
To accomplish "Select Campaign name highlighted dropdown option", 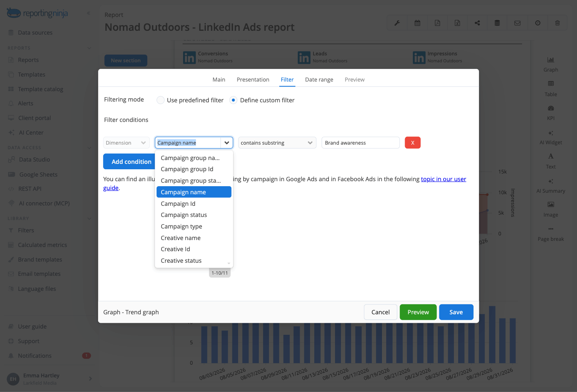I will tap(194, 192).
